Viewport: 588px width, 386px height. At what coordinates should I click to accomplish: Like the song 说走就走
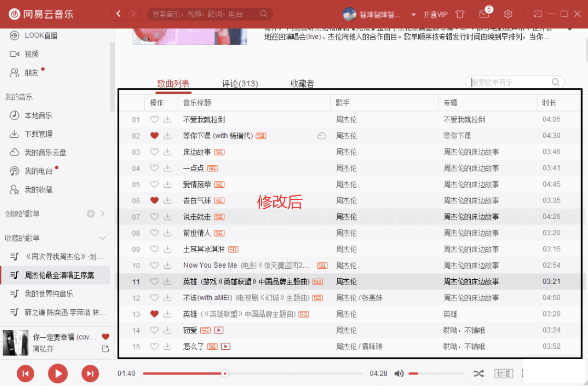(154, 217)
